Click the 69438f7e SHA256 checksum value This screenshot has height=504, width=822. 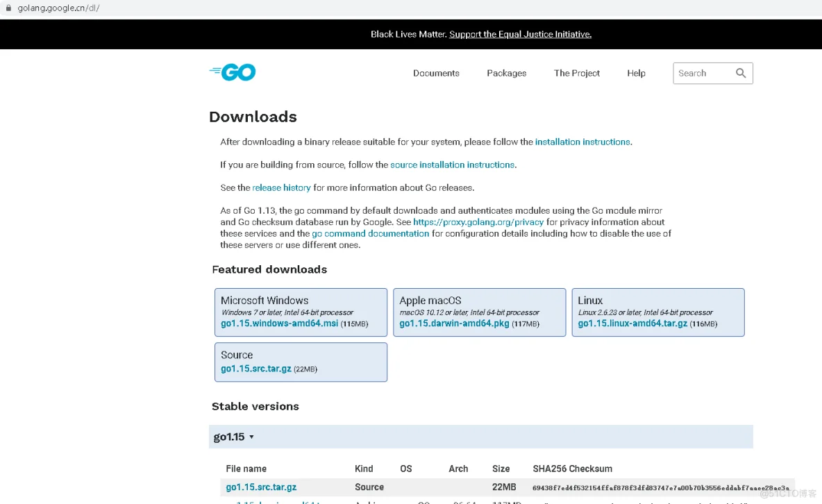tap(660, 488)
